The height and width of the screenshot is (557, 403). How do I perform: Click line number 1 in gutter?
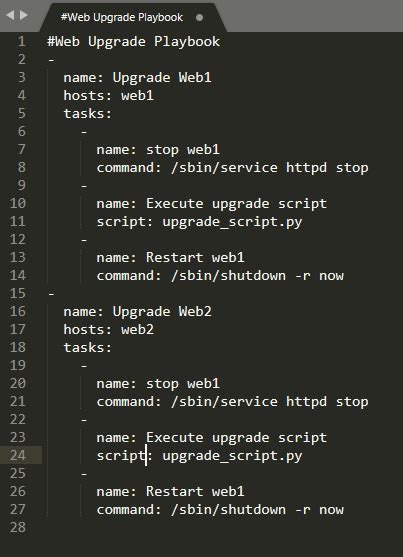tap(22, 41)
